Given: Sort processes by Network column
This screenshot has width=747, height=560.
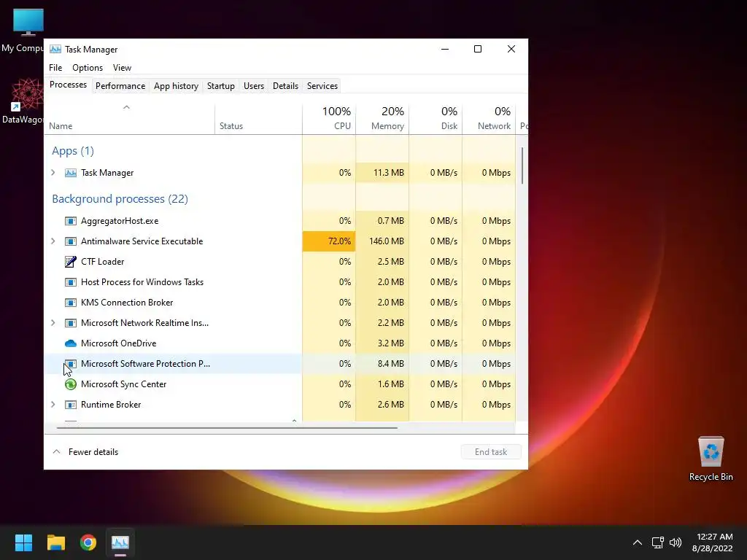Looking at the screenshot, I should 489,119.
